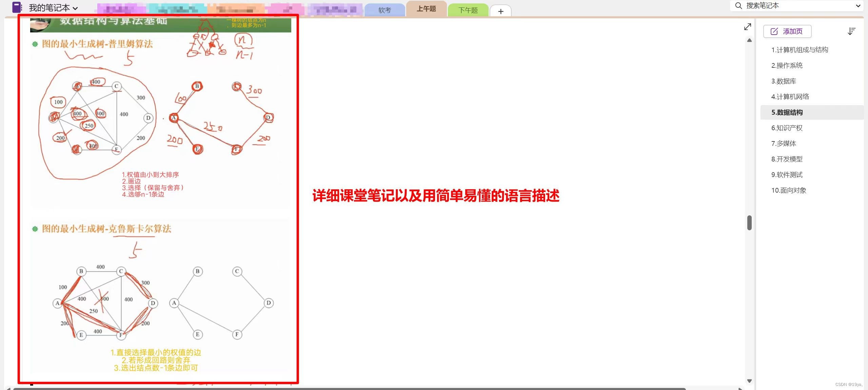Image resolution: width=868 pixels, height=390 pixels.
Task: Expand the 我的笔记本 notebook dropdown
Action: click(75, 8)
